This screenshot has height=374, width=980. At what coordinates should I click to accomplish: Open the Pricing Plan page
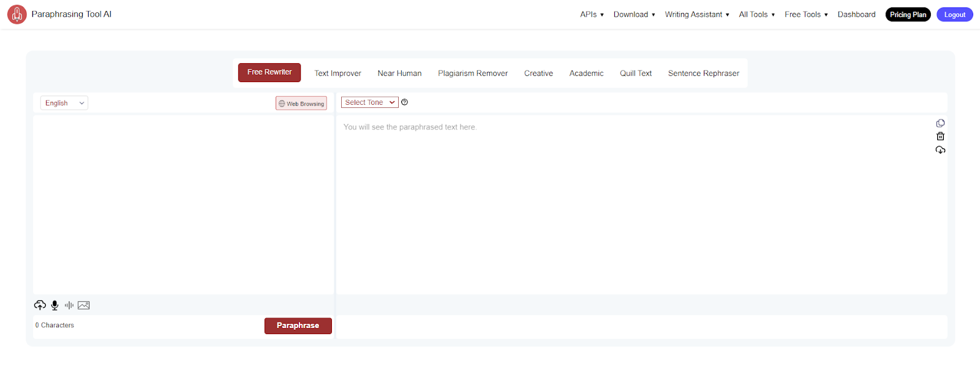click(908, 14)
